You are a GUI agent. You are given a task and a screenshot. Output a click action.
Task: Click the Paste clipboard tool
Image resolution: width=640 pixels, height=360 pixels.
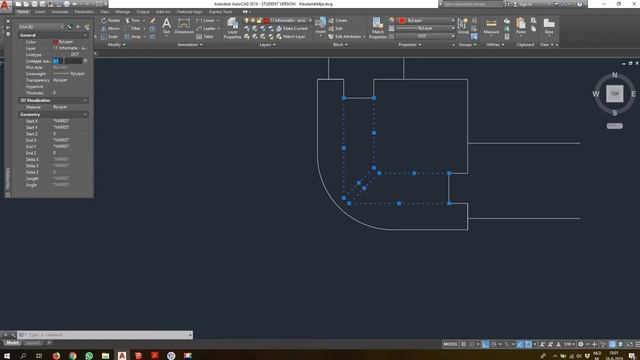click(x=520, y=26)
